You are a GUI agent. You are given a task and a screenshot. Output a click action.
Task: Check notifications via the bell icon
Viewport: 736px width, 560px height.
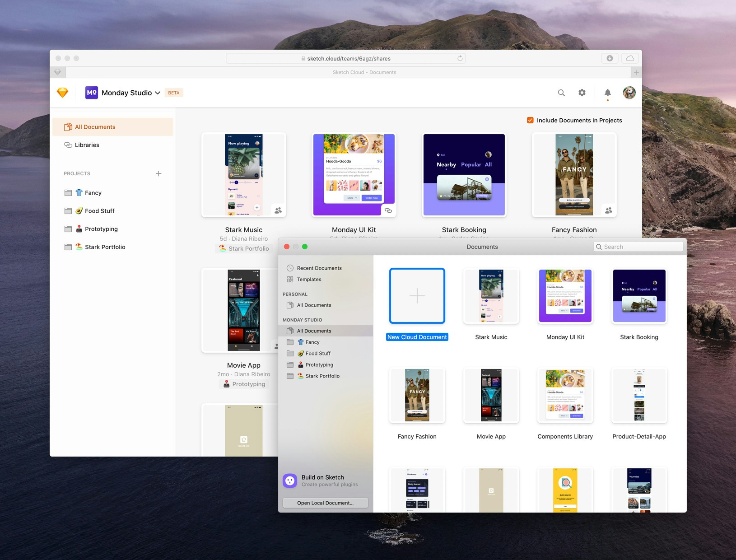tap(607, 93)
